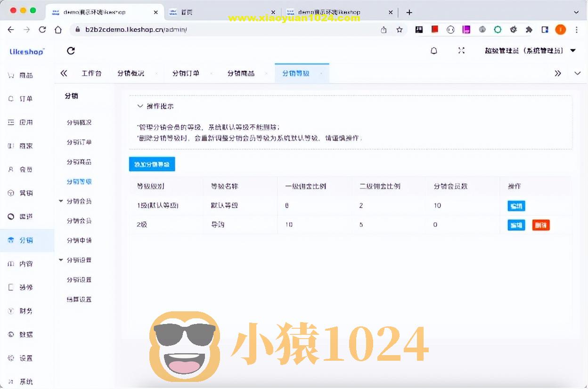The image size is (588, 389).
Task: Collapse the 分销会员 submenu
Action: click(60, 201)
